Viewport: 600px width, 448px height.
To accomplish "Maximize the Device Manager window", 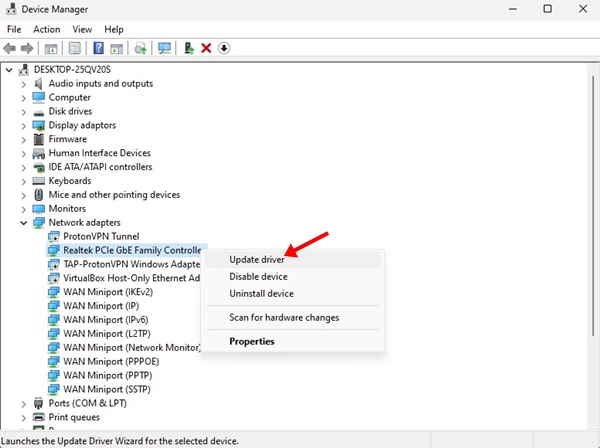I will pyautogui.click(x=548, y=9).
